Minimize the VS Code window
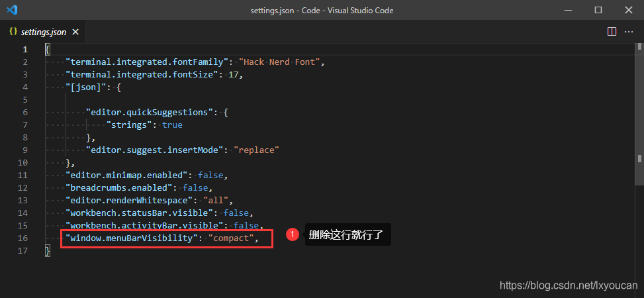 click(x=568, y=10)
